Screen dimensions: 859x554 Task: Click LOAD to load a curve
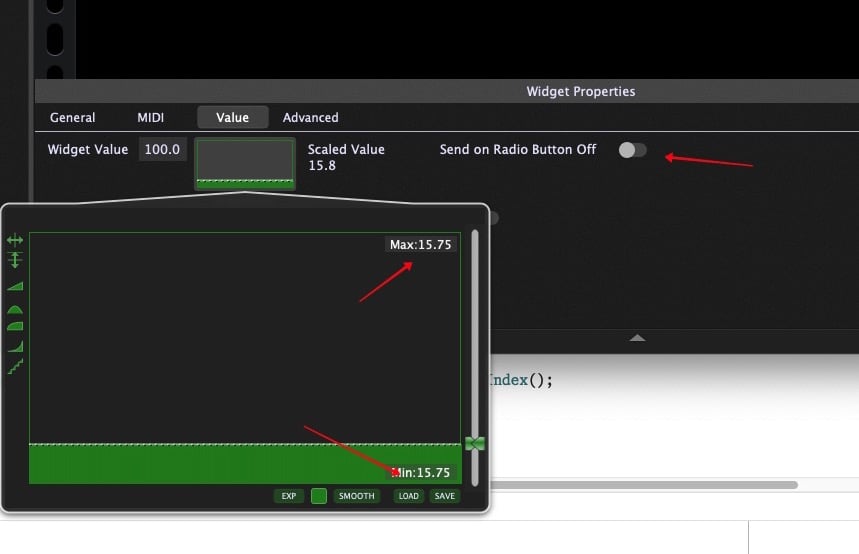(x=408, y=496)
